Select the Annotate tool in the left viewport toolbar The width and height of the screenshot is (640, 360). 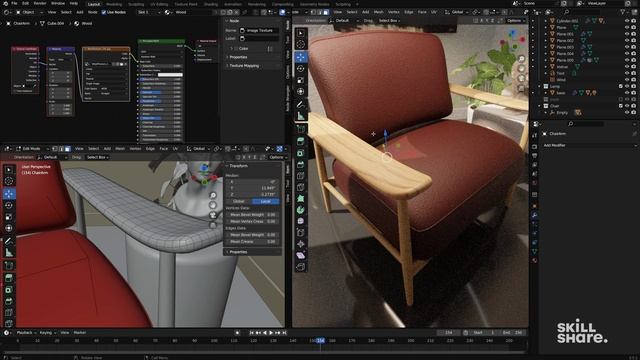tap(9, 241)
